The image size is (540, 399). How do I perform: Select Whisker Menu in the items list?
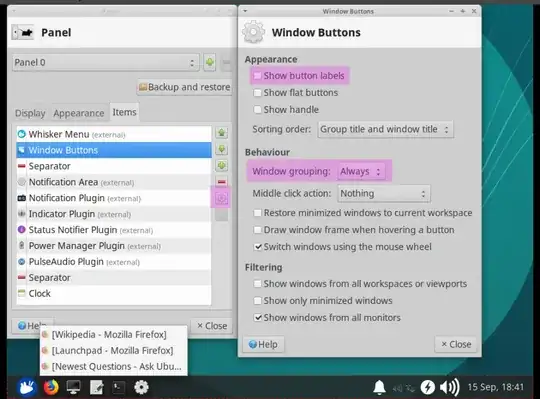pos(114,134)
